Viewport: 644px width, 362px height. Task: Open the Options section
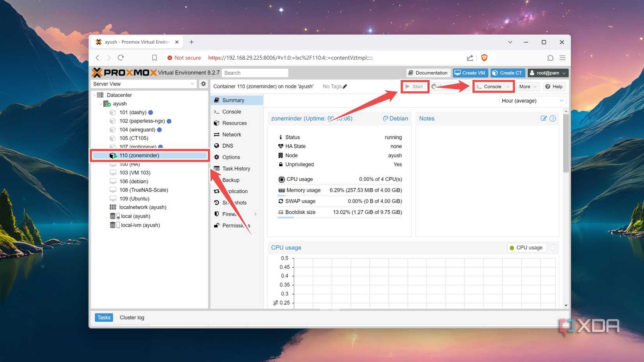[237, 157]
